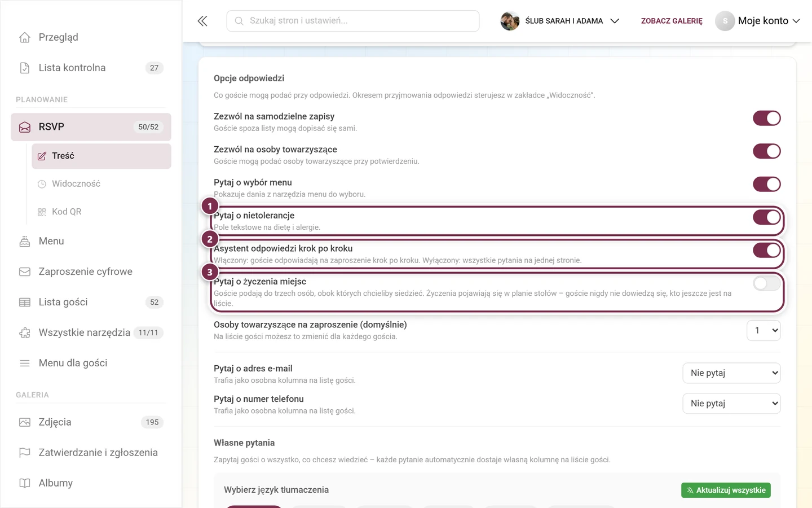Disable the Zezwól na samodzielne zapisy toggle
Screen dimensions: 812x508
(x=767, y=118)
